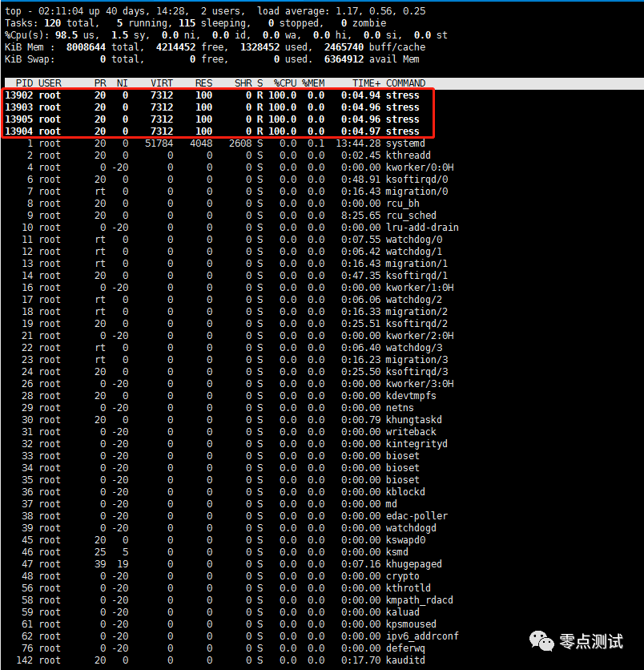The image size is (644, 670).
Task: Click the kauditd command name
Action: point(405,660)
